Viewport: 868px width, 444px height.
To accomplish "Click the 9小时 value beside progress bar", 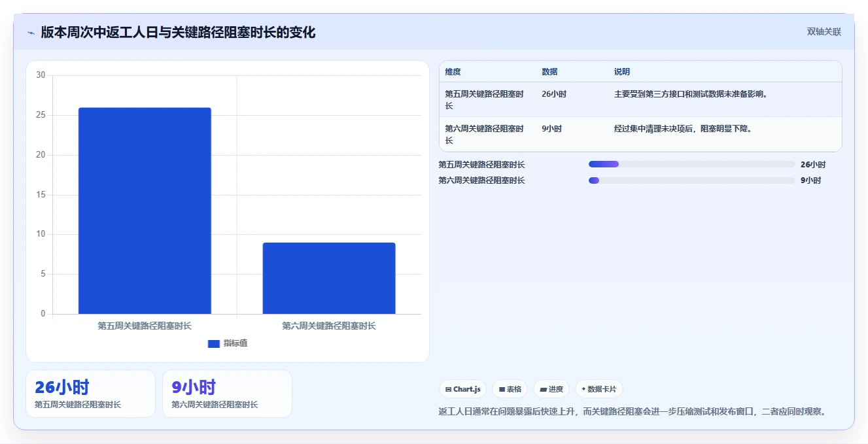I will click(810, 180).
